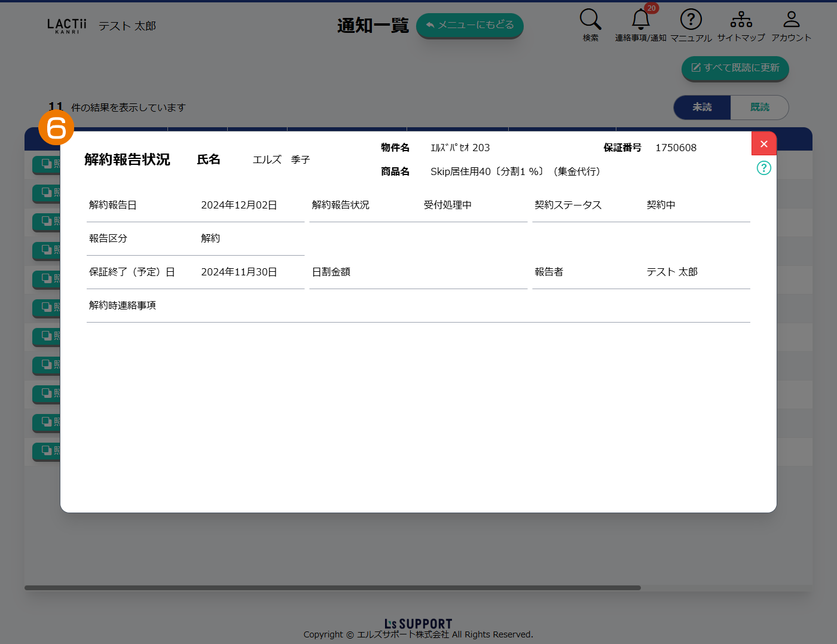This screenshot has width=837, height=644.
Task: Switch to the unread (未読) filter
Action: (x=702, y=108)
